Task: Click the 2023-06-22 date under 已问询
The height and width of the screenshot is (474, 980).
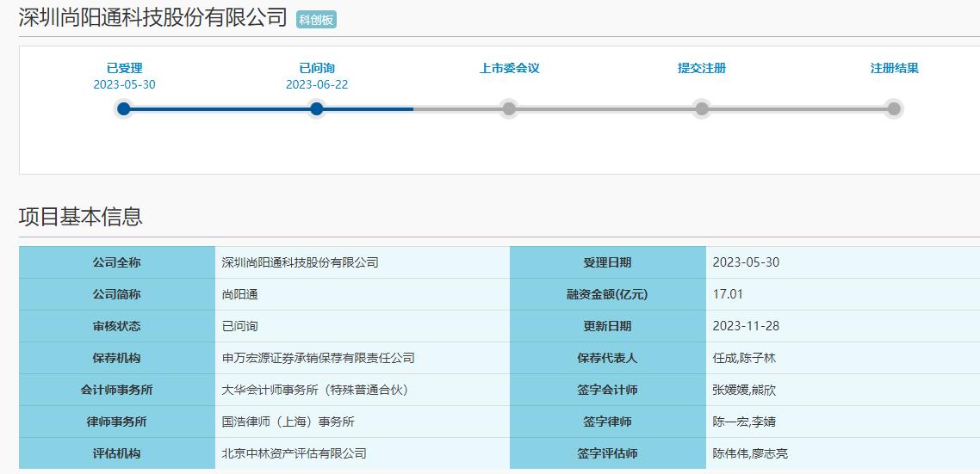Action: [x=317, y=85]
